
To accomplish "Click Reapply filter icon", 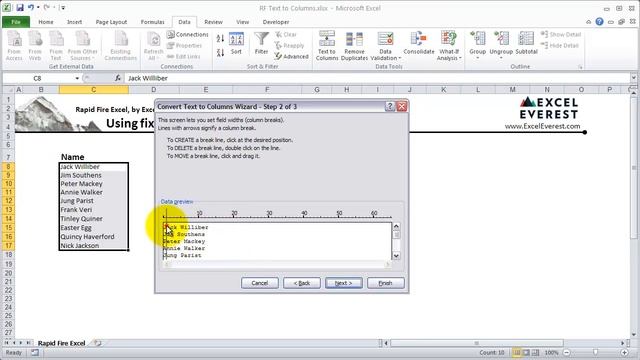I will coord(289,46).
